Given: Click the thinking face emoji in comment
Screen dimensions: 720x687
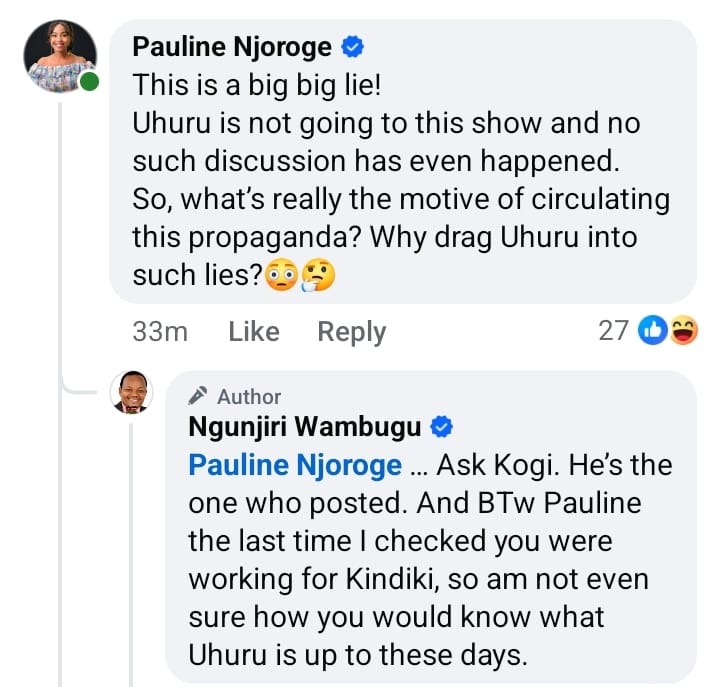Looking at the screenshot, I should coord(319,276).
